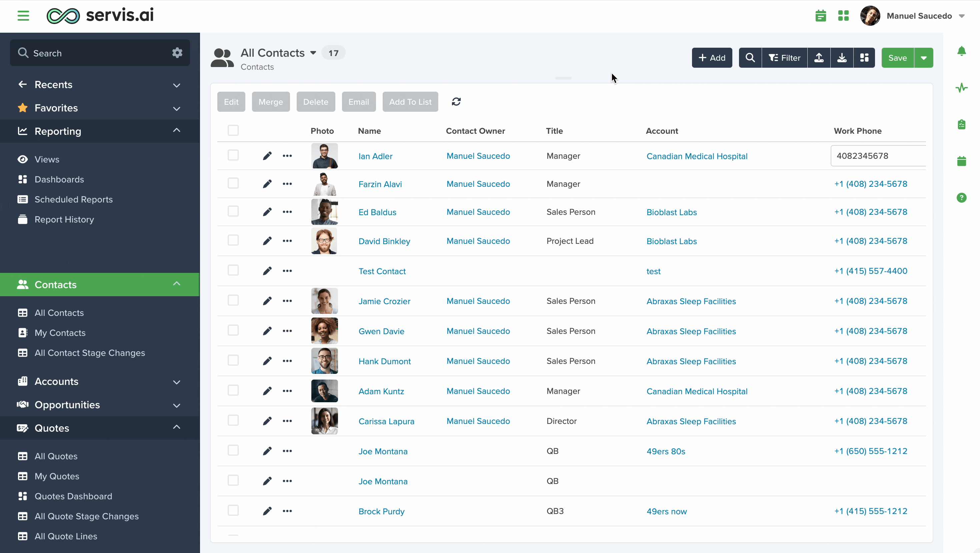Image resolution: width=980 pixels, height=553 pixels.
Task: Click the sidebar Search field
Action: [x=100, y=53]
